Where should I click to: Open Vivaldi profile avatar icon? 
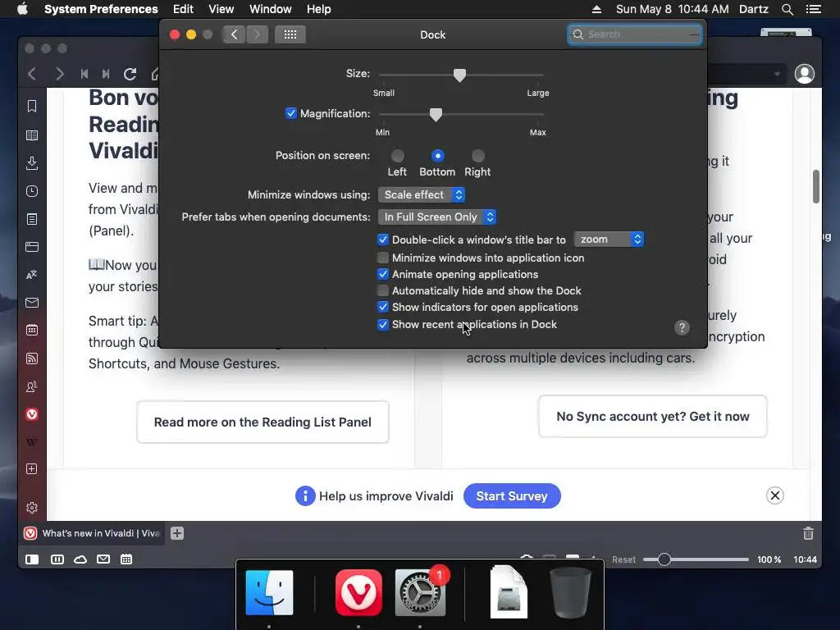(804, 74)
